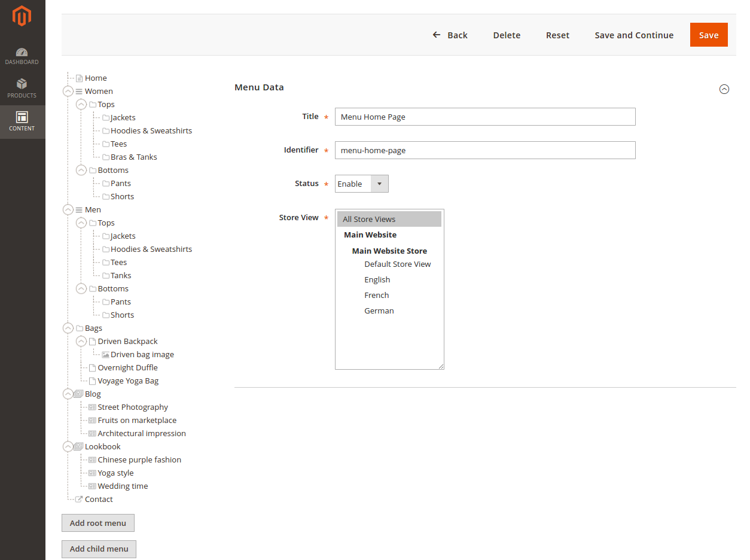Viewport: 750px width, 560px height.
Task: Click the Street Photography article icon
Action: pyautogui.click(x=92, y=407)
